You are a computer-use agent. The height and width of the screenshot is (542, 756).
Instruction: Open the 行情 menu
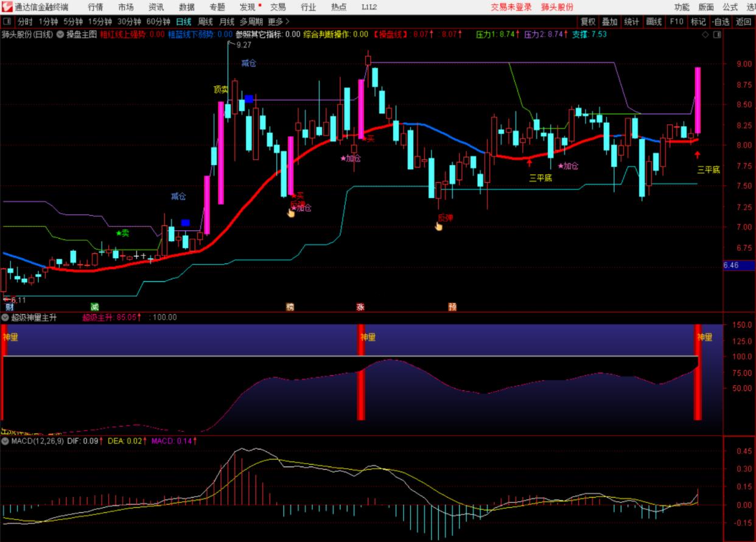click(x=96, y=7)
